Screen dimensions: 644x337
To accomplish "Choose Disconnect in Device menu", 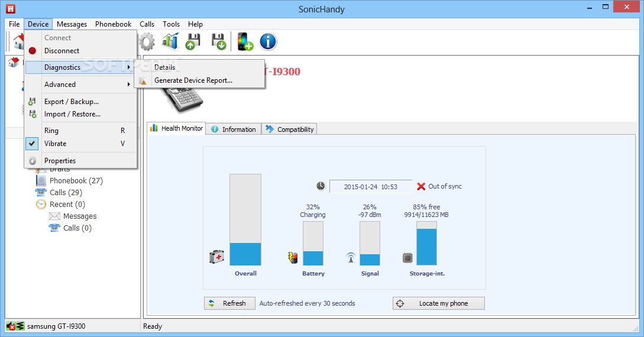I will (80, 51).
